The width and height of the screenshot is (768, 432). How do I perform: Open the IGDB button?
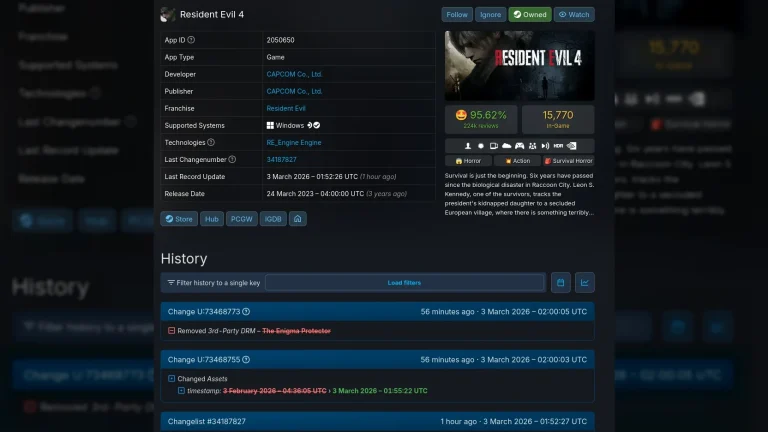[273, 219]
